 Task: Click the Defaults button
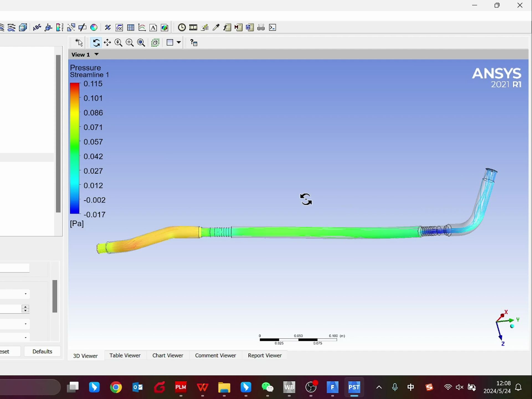(x=42, y=351)
